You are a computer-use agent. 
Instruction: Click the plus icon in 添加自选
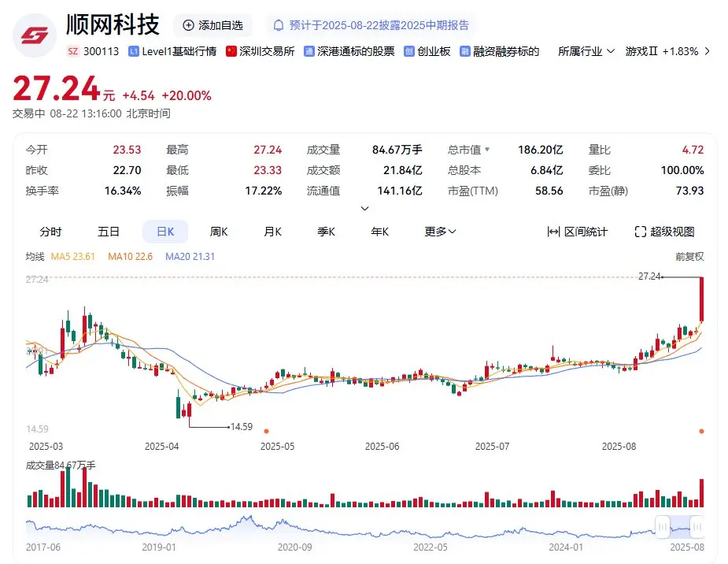tap(188, 25)
